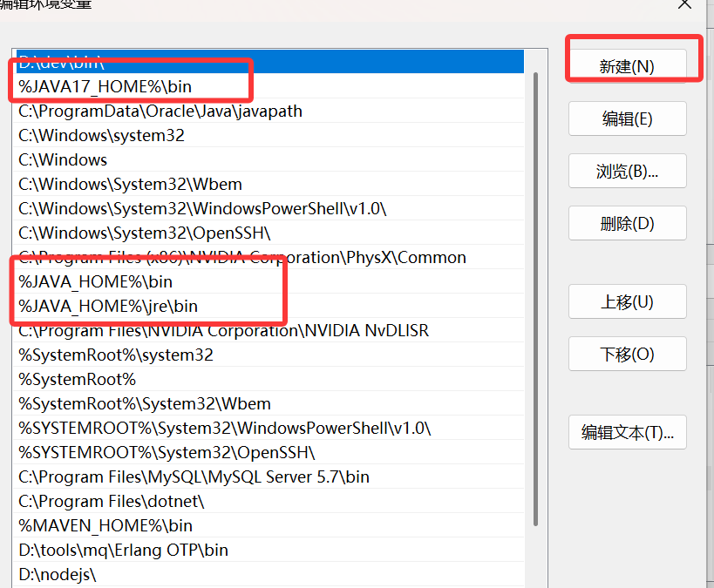Open the 浏览(B)... folder browser
Viewport: 714px width, 588px height.
click(x=627, y=171)
